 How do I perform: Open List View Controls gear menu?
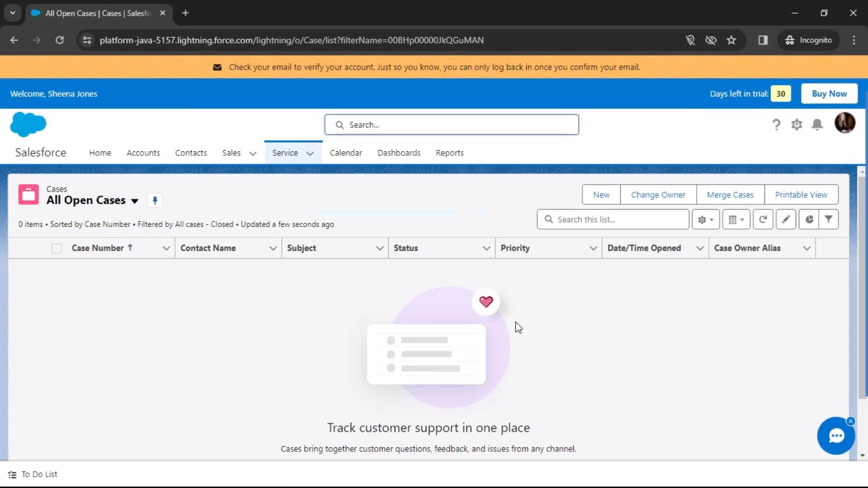coord(705,220)
